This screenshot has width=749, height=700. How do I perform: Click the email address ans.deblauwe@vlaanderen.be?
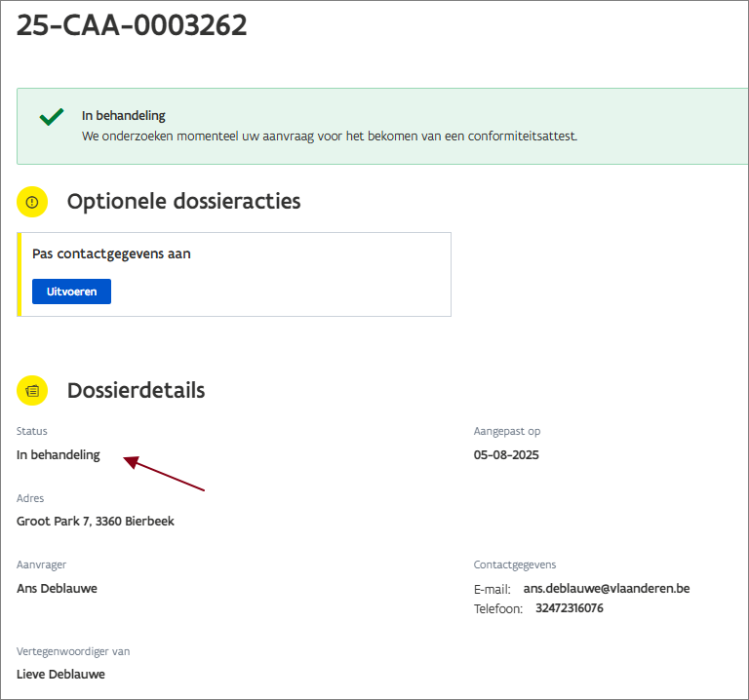tap(606, 589)
